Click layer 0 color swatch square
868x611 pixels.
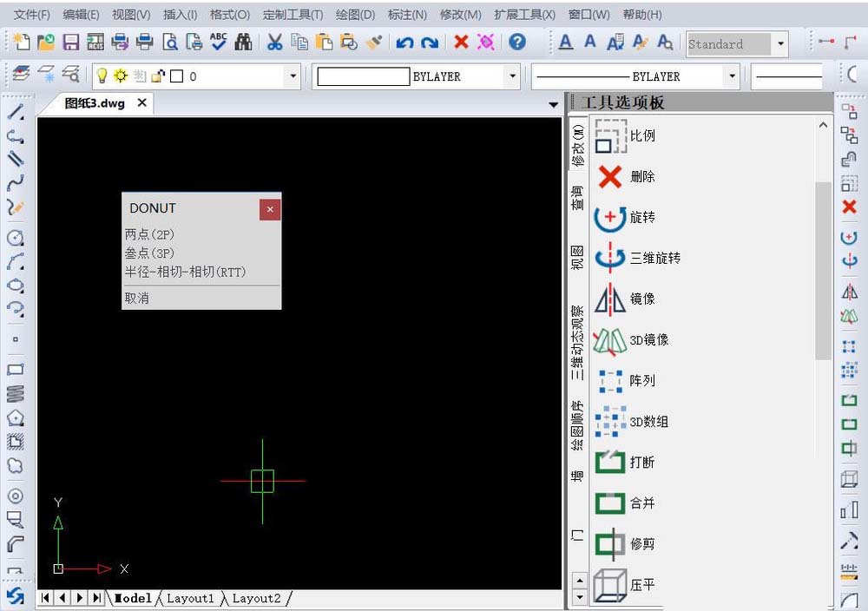coord(176,76)
